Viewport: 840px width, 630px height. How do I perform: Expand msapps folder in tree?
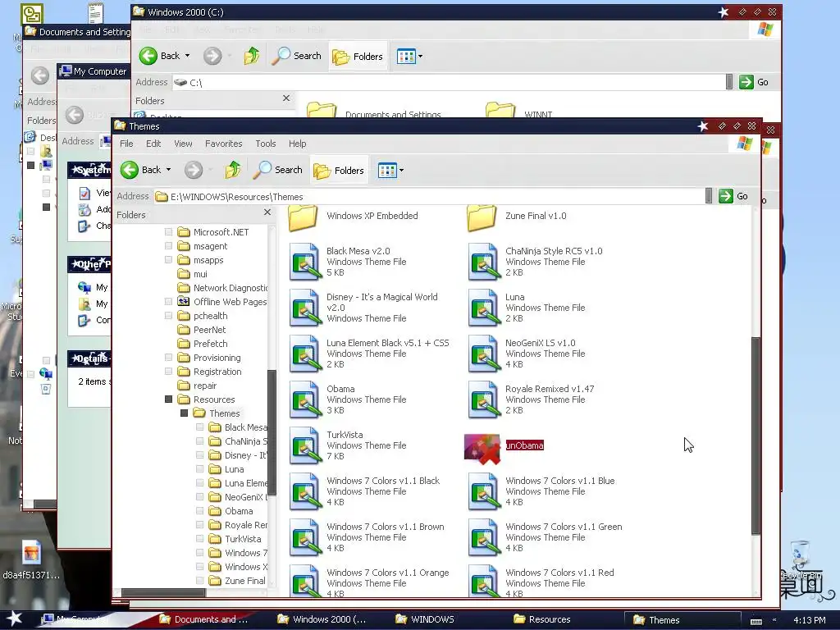coord(168,260)
